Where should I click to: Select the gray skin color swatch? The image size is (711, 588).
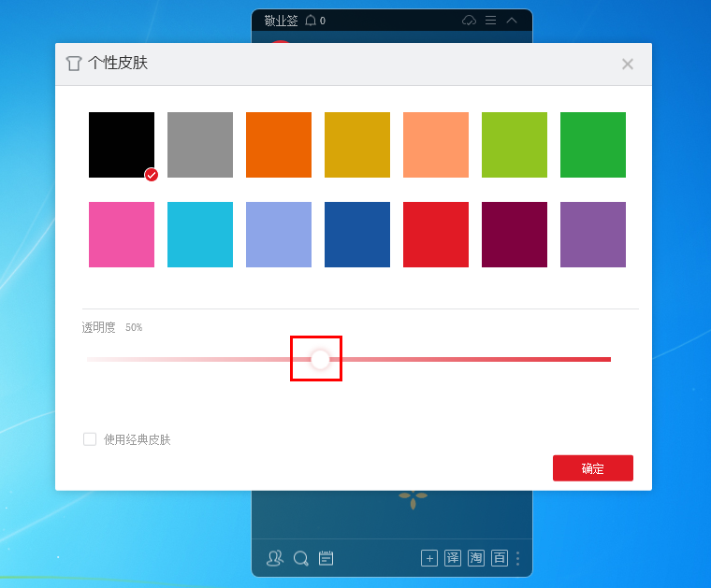[200, 145]
